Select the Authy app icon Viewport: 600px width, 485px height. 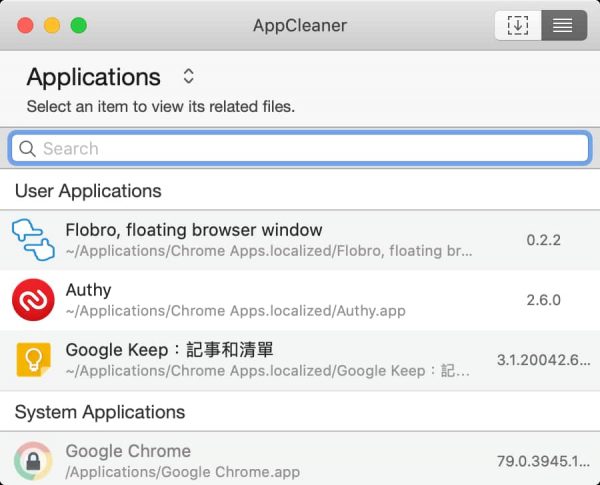[33, 300]
